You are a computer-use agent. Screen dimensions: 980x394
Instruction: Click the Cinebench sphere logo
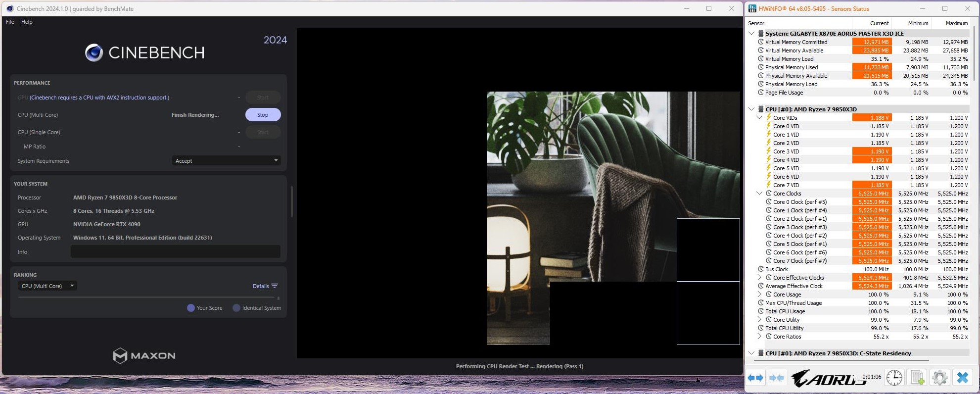coord(93,52)
